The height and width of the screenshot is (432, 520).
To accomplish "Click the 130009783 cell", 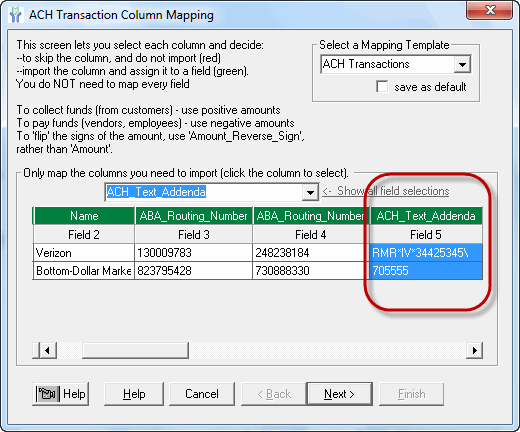I will tap(194, 253).
